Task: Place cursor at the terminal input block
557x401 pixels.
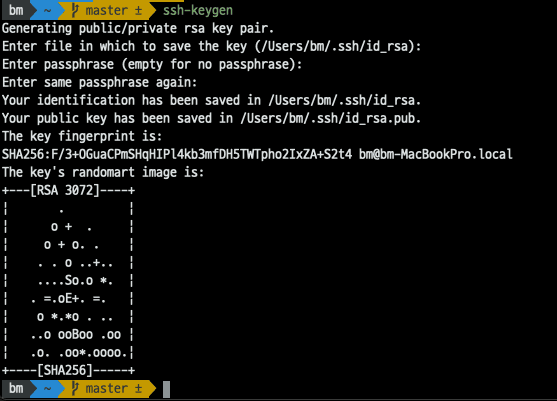Action: [x=166, y=389]
